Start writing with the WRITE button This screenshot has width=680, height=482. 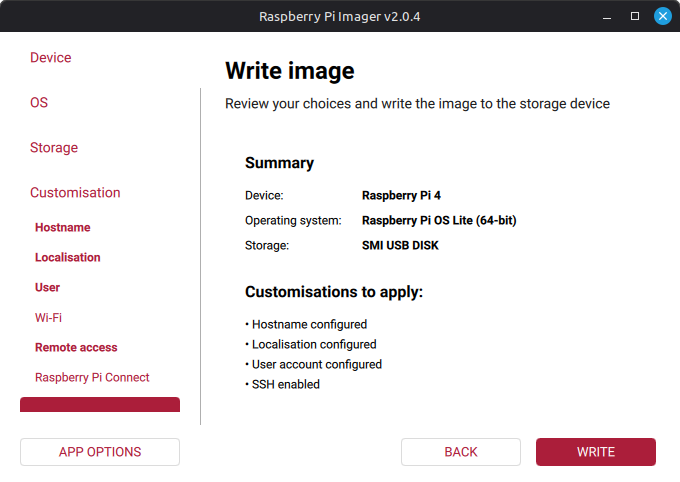tap(596, 452)
